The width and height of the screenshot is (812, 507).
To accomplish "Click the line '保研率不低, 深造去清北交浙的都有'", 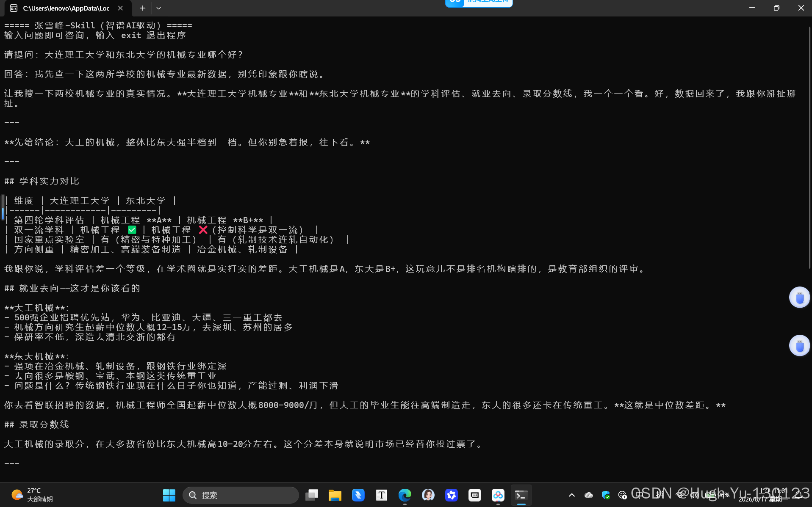I will point(90,337).
